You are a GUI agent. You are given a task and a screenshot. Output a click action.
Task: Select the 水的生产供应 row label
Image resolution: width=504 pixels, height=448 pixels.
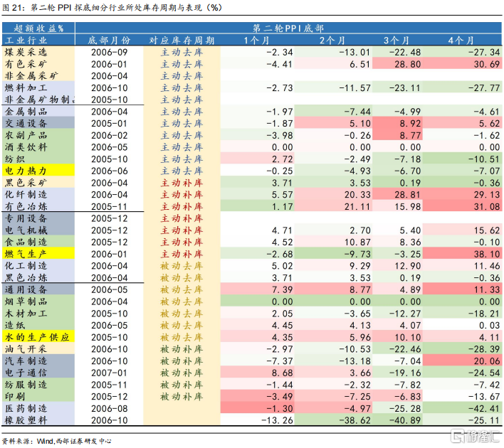[37, 337]
